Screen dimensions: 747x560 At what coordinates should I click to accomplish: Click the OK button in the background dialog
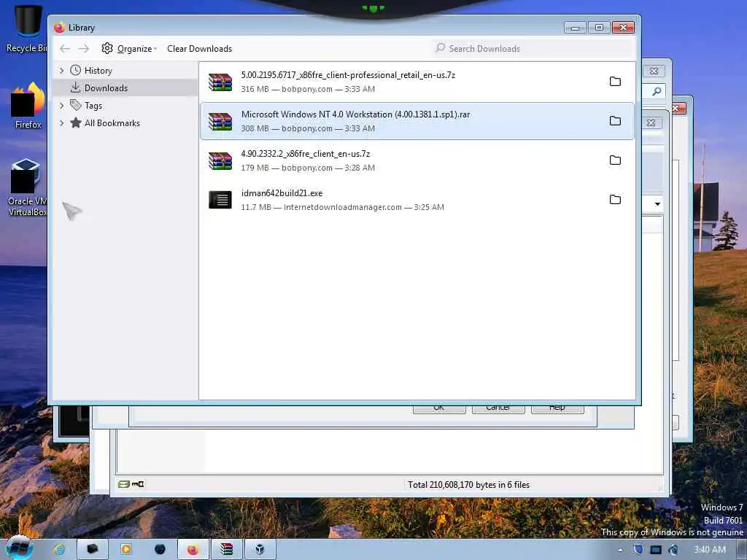coord(438,408)
